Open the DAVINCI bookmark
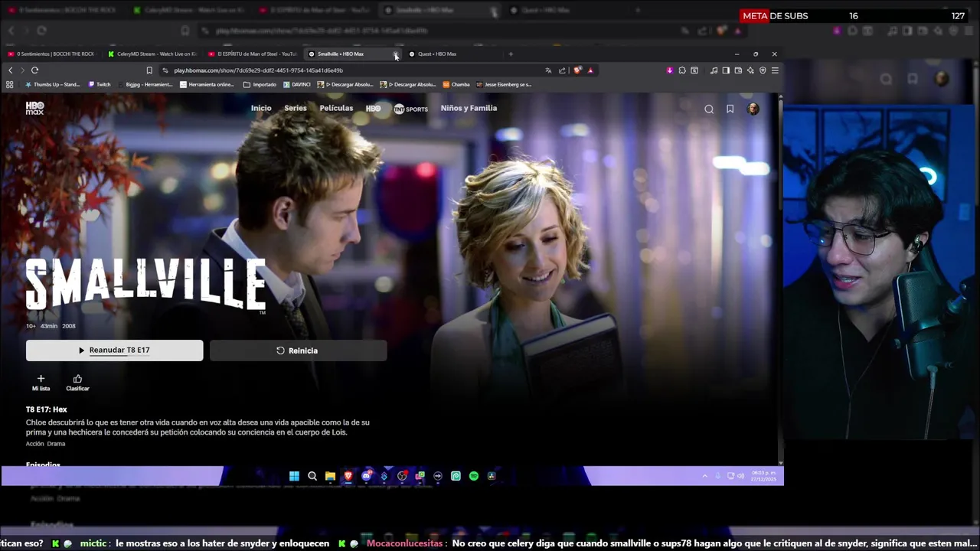Image resolution: width=980 pixels, height=551 pixels. tap(297, 85)
